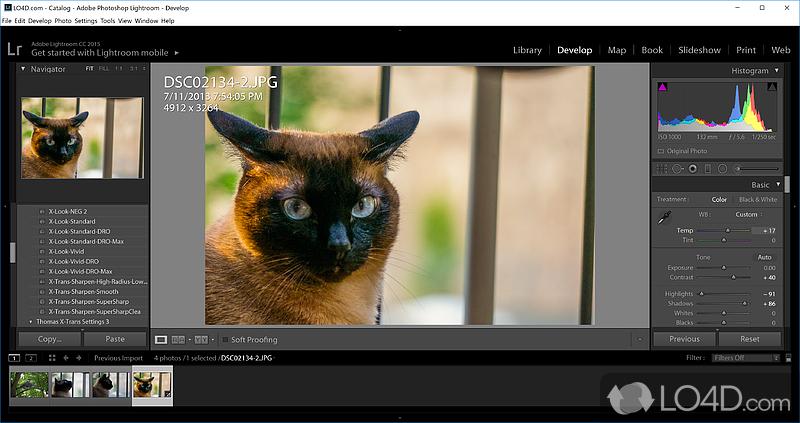Select the Red Eye Correction tool icon
This screenshot has height=423, width=800.
(x=693, y=168)
